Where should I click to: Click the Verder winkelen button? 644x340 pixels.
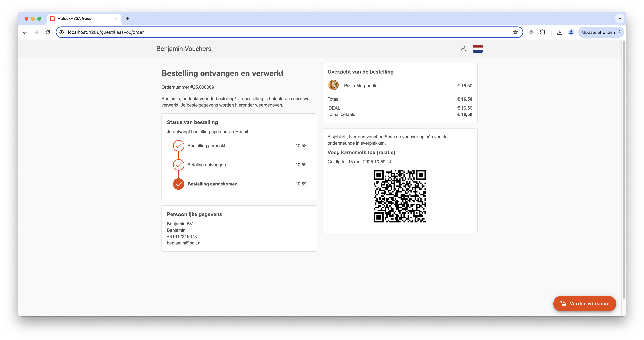tap(585, 303)
